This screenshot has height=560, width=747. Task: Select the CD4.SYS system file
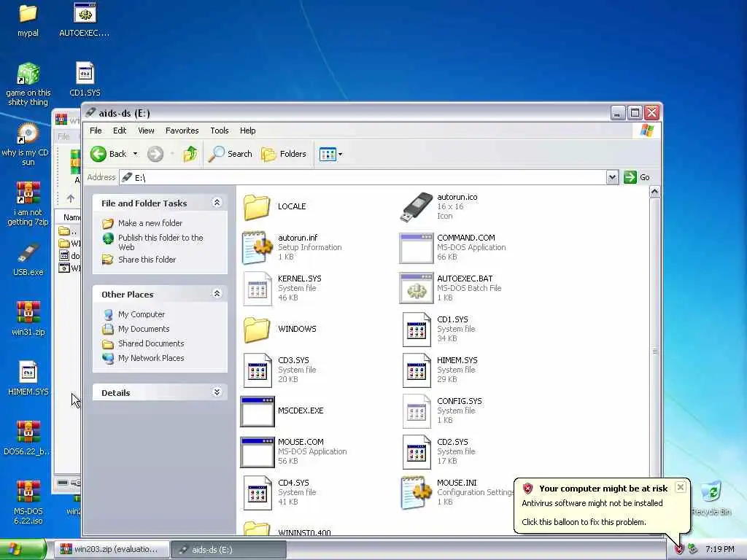coord(279,492)
